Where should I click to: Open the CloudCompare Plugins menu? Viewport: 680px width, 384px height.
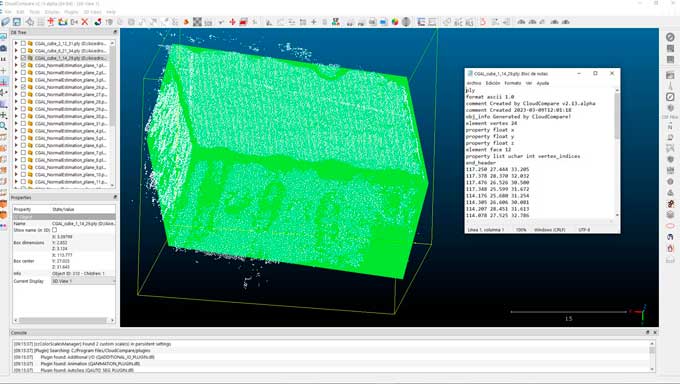71,12
